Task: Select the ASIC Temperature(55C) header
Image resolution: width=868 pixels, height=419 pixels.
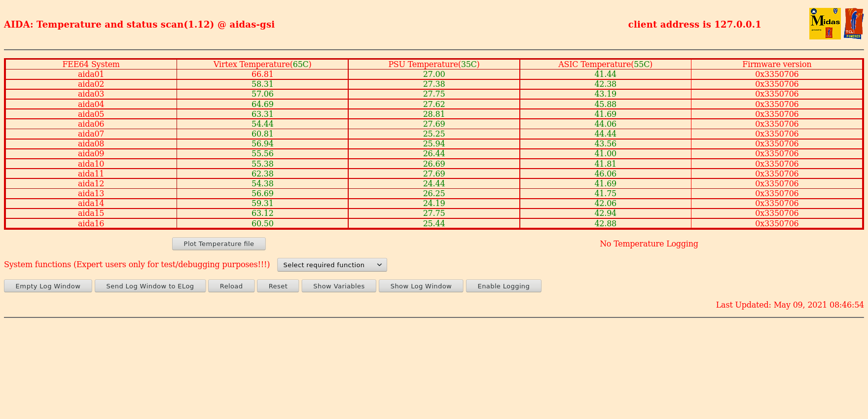Action: (605, 64)
